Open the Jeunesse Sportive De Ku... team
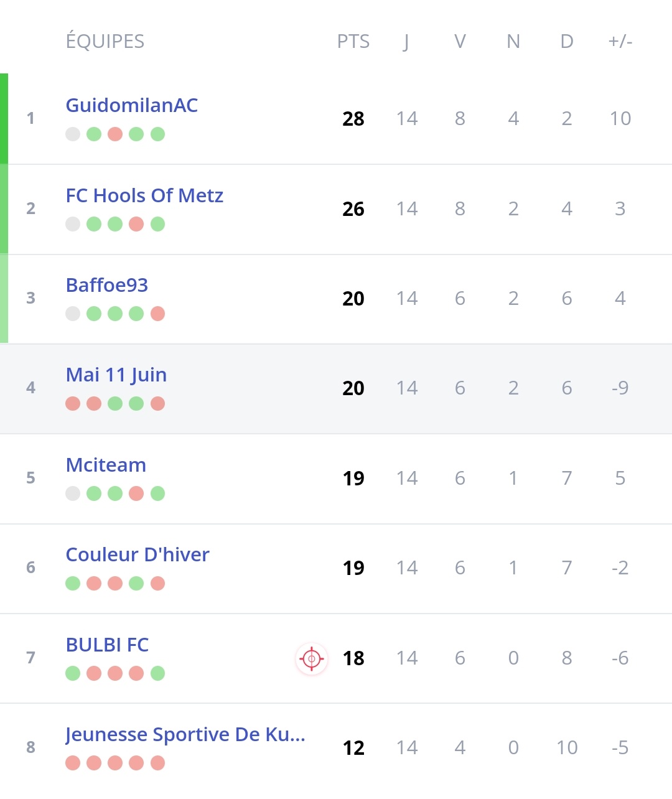 pos(185,735)
